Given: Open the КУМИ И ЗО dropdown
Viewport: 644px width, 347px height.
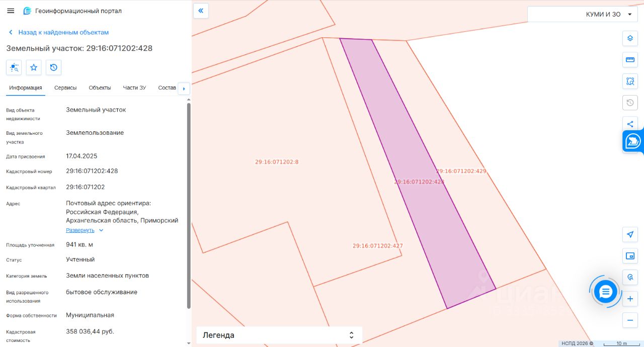Looking at the screenshot, I should click(x=582, y=14).
